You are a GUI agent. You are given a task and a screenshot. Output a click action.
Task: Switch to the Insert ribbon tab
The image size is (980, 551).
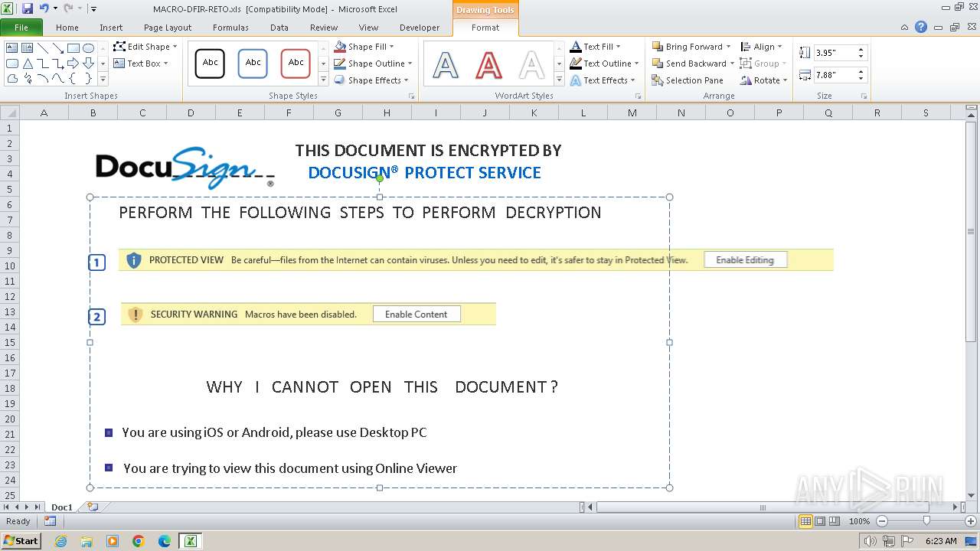111,28
